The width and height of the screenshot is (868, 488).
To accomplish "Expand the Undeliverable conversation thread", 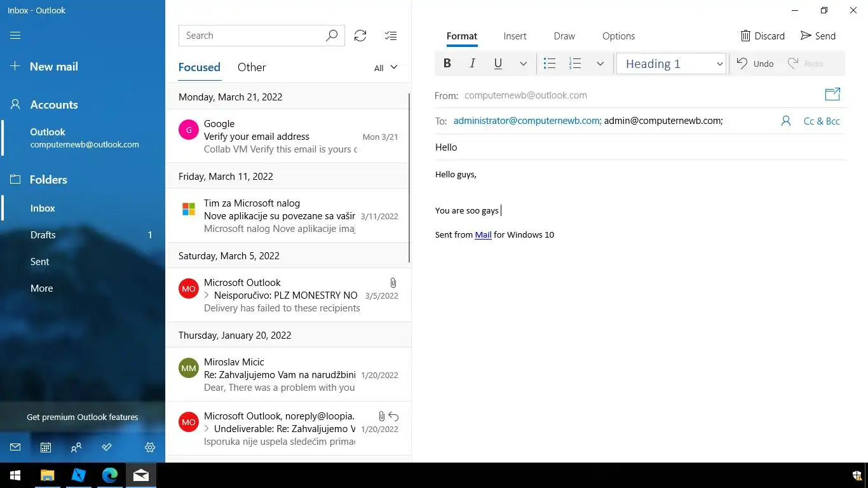I will point(207,429).
